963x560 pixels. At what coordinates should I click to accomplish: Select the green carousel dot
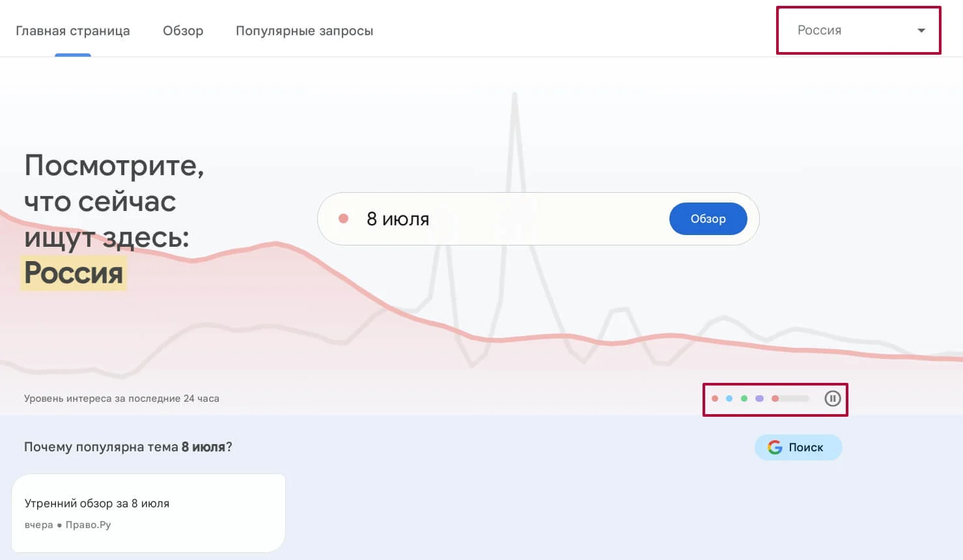click(x=744, y=399)
